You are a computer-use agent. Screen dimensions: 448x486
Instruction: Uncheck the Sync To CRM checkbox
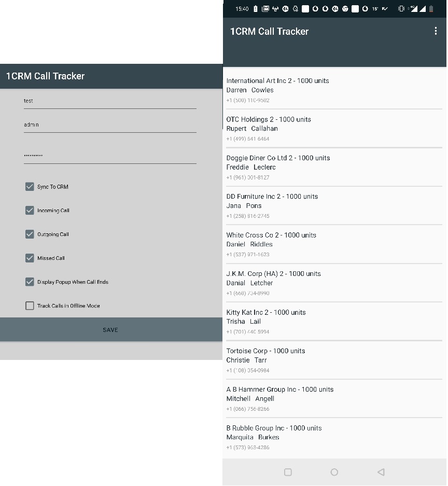30,187
